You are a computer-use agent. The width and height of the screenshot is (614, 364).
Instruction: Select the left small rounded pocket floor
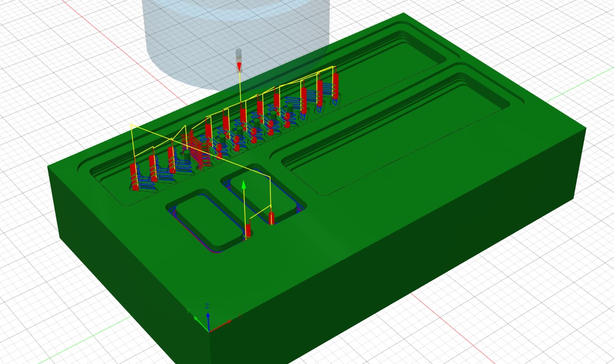[x=206, y=223]
